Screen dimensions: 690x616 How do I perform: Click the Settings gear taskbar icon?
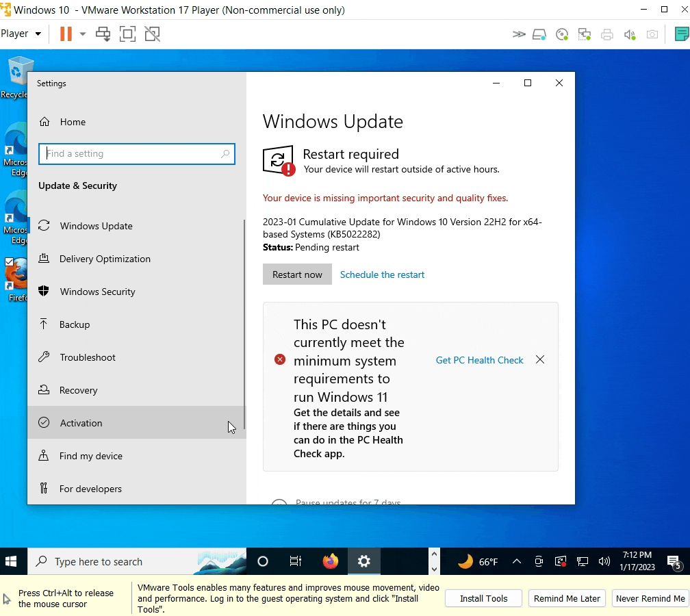coord(364,561)
